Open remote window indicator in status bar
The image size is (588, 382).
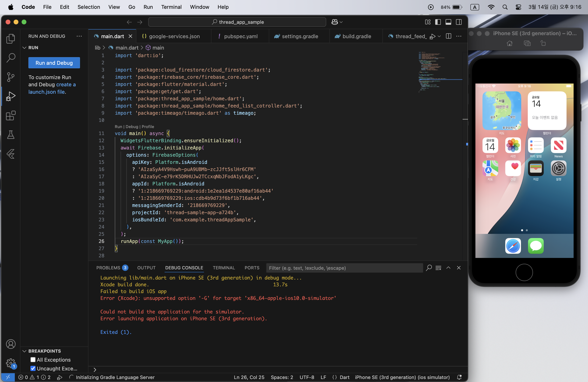coord(8,377)
